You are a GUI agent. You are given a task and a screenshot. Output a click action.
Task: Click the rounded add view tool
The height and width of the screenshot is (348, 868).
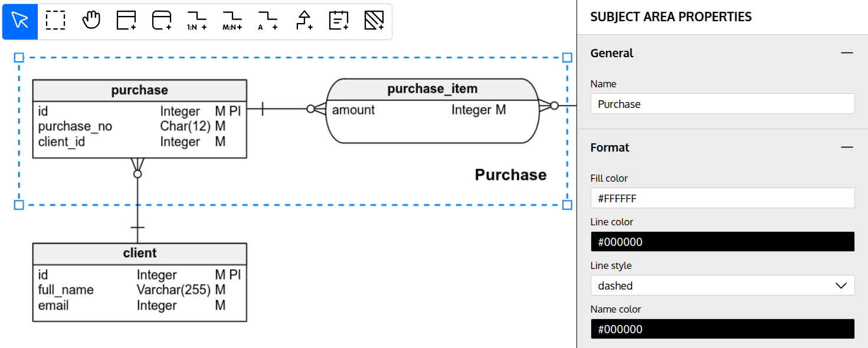coord(162,21)
